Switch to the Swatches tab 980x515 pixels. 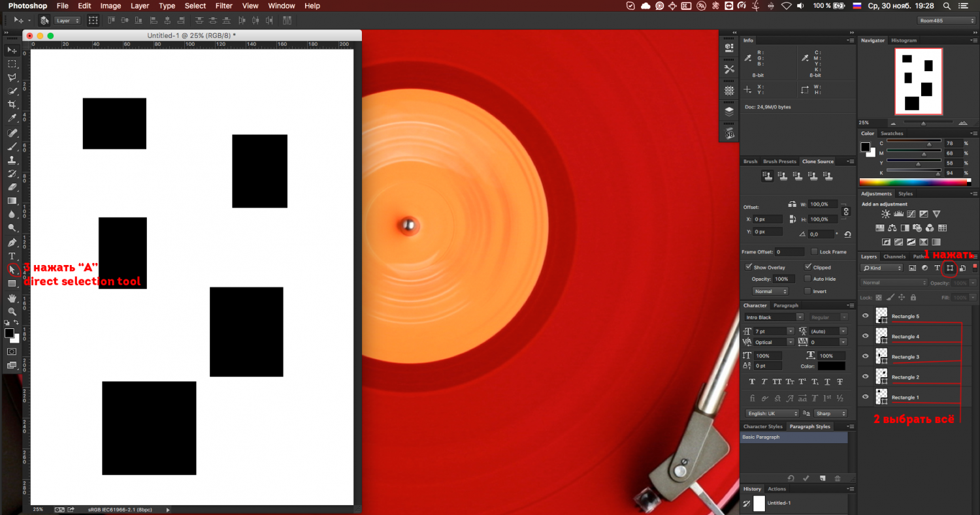pos(892,133)
